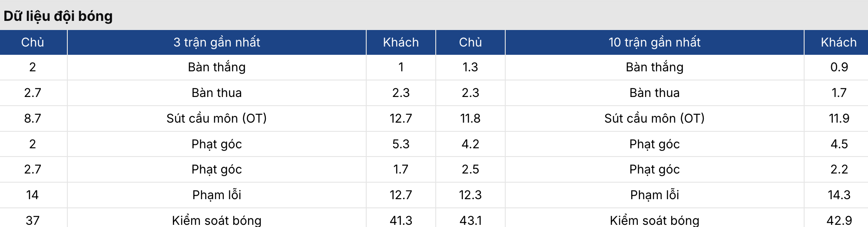Click the fouls value 14.3

pyautogui.click(x=839, y=195)
